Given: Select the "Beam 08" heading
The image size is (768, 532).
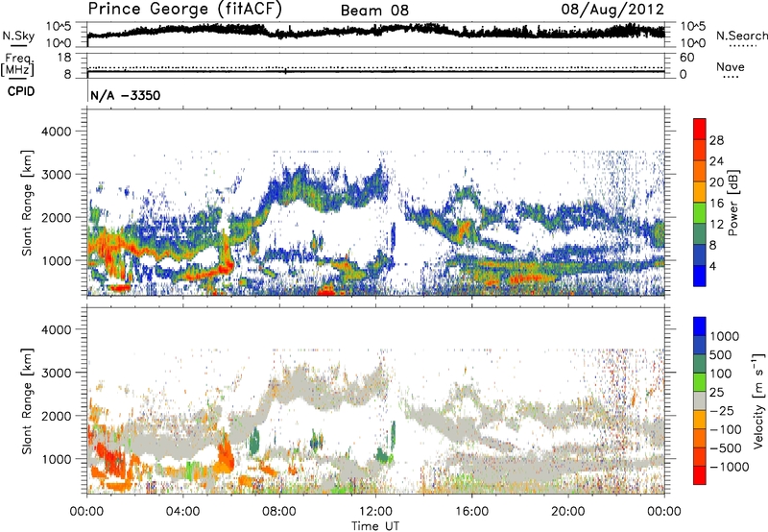Looking at the screenshot, I should click(x=374, y=11).
